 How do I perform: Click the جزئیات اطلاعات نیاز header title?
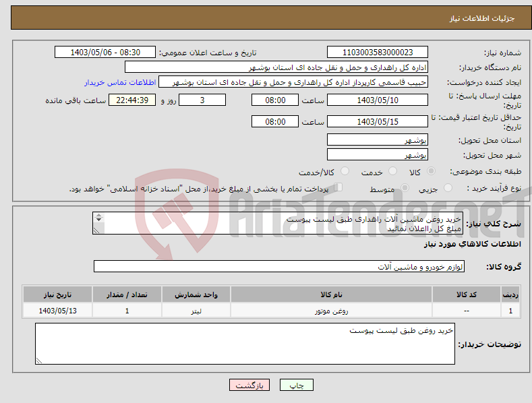tap(482, 18)
